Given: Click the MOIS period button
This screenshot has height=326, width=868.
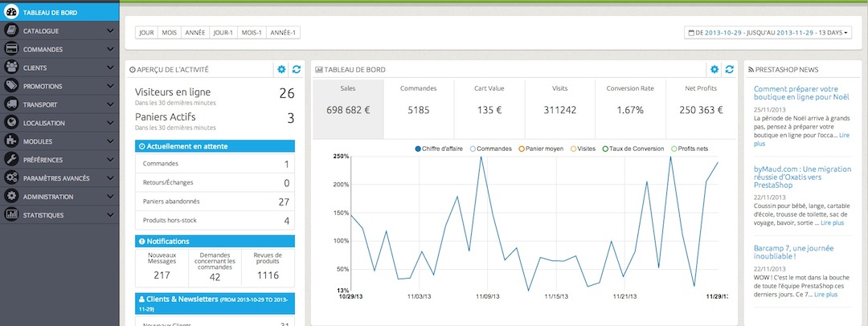Looking at the screenshot, I should click(x=169, y=33).
